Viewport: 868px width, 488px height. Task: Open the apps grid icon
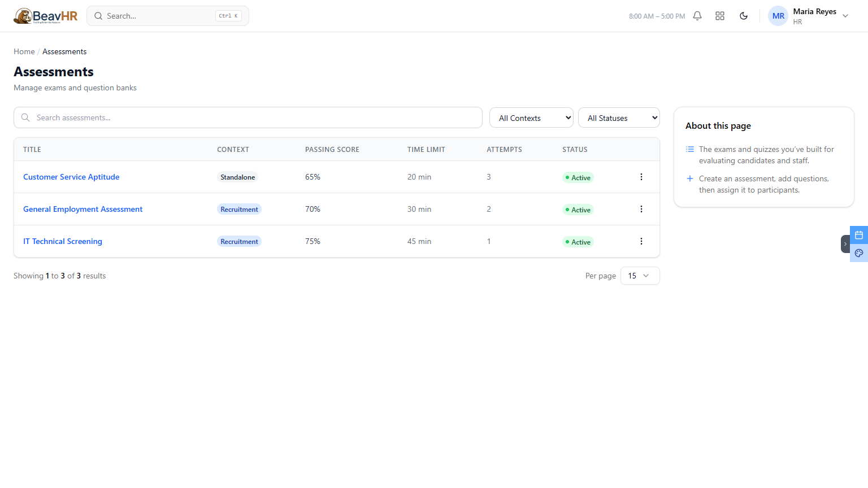click(720, 16)
